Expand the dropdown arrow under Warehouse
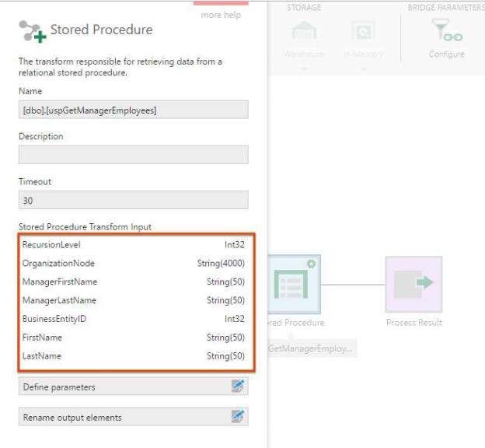 pos(304,68)
